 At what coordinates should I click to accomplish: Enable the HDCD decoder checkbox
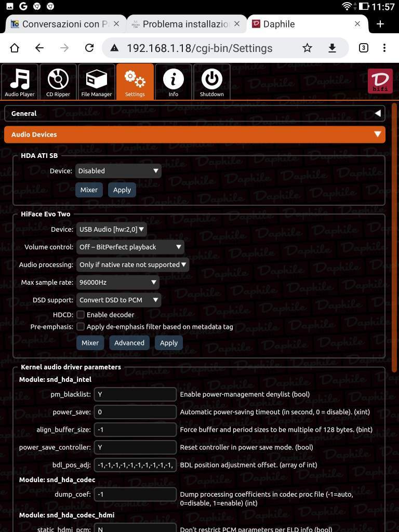[x=81, y=315]
